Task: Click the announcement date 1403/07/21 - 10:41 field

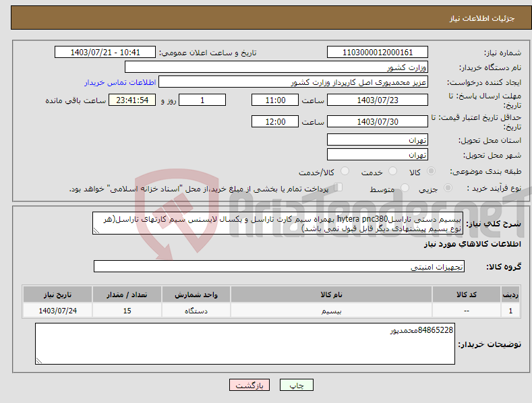Action: click(x=105, y=53)
